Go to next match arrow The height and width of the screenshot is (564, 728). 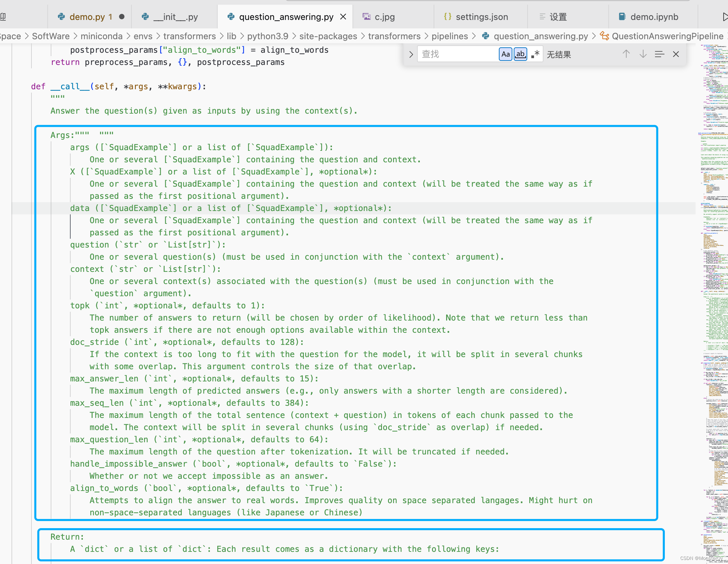point(643,54)
